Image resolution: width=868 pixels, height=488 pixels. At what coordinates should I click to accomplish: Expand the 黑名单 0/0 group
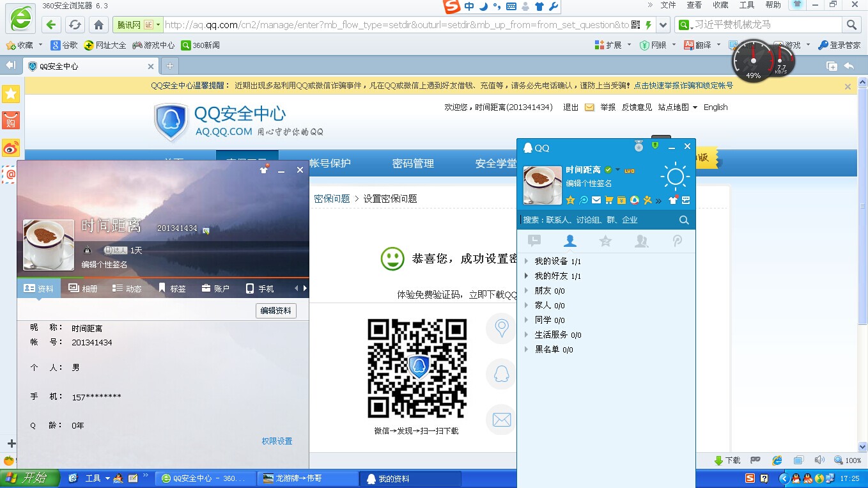coord(526,349)
